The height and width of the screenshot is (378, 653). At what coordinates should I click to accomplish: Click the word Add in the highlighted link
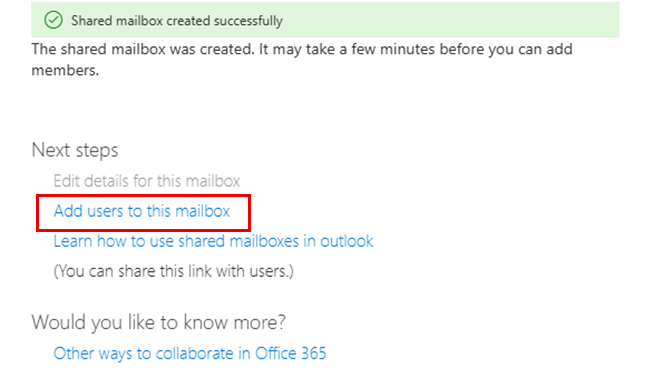(x=68, y=211)
